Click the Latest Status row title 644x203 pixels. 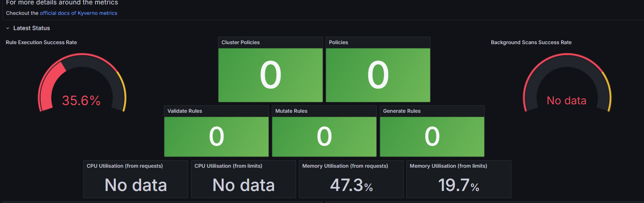pos(32,28)
